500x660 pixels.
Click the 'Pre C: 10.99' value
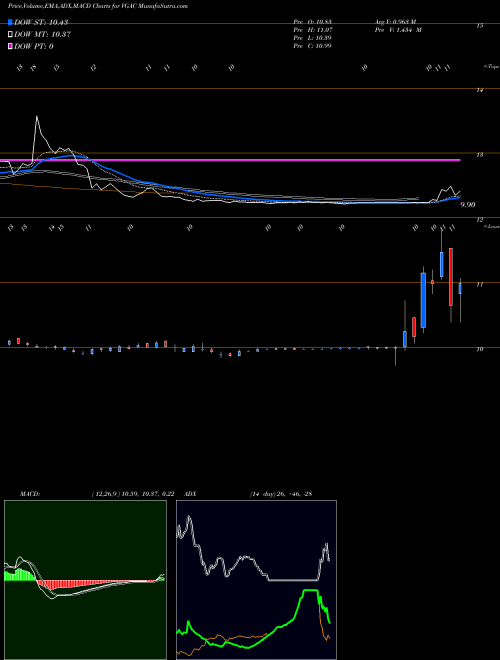313,46
